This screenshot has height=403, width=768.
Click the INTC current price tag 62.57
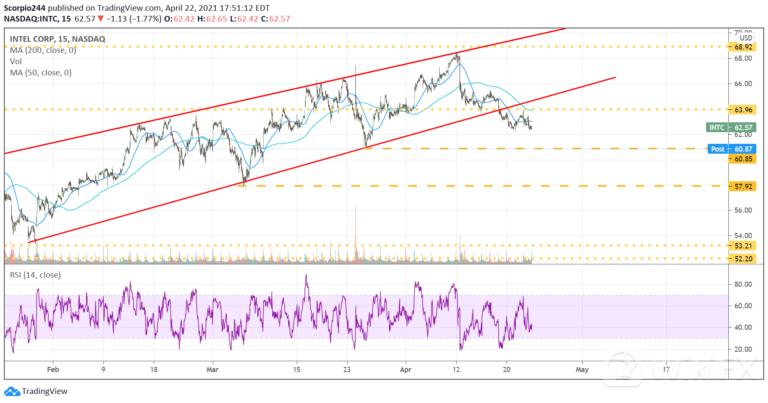741,128
